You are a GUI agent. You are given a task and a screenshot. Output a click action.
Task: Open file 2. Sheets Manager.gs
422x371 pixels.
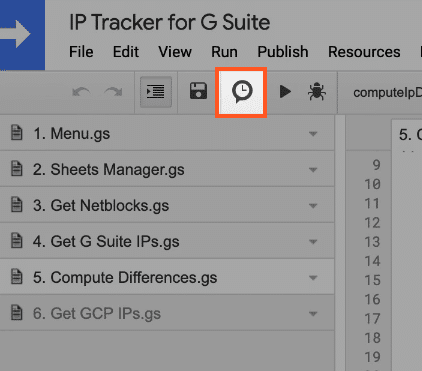pyautogui.click(x=167, y=170)
